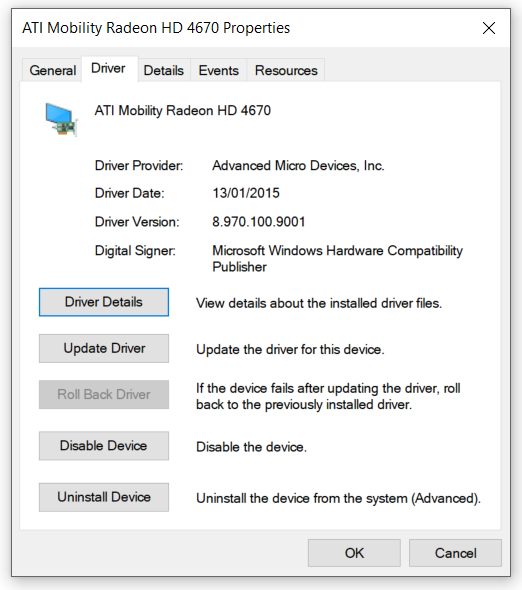This screenshot has width=522, height=590.
Task: Click the roll back driver description text
Action: 328,396
